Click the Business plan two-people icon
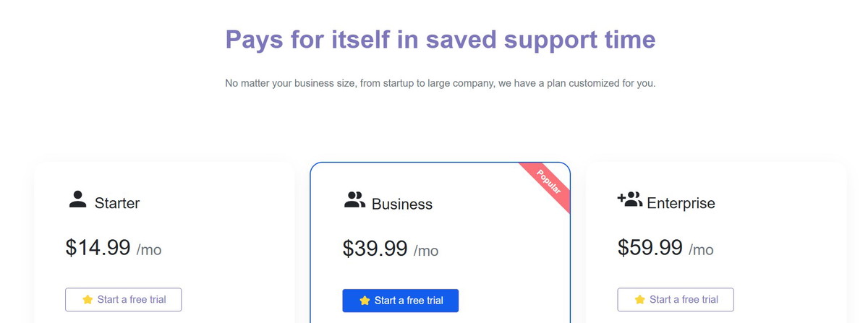Image resolution: width=868 pixels, height=323 pixels. (354, 200)
